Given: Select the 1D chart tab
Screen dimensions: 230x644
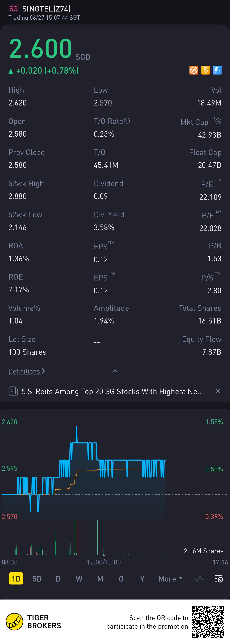Looking at the screenshot, I should tap(16, 579).
